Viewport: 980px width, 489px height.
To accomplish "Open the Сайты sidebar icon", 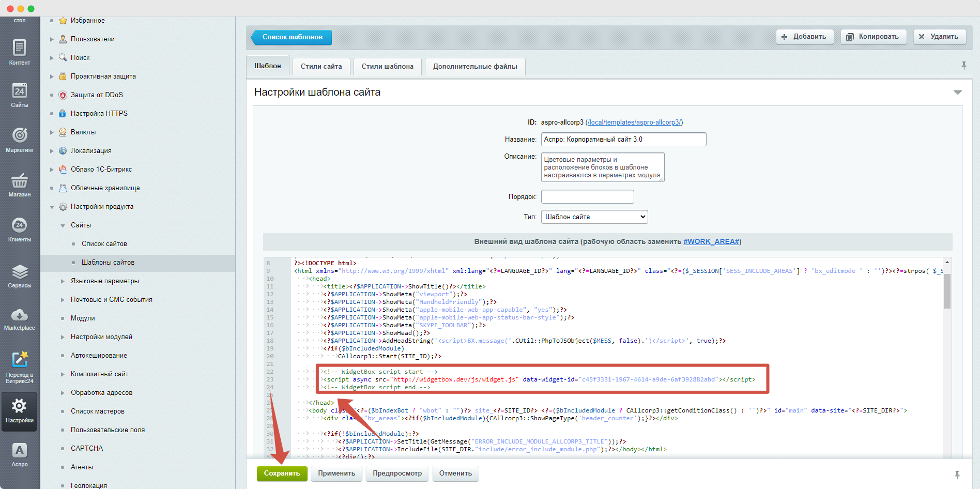I will click(x=20, y=95).
